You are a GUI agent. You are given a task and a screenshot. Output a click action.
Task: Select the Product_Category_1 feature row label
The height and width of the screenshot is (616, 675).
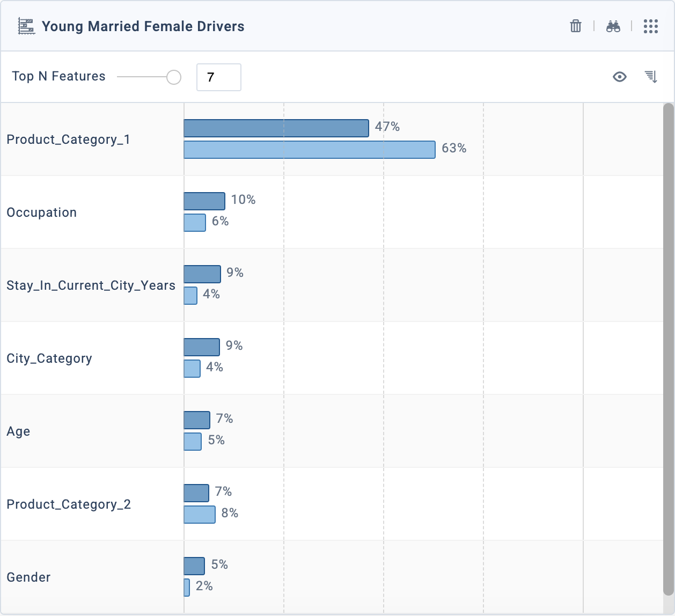[68, 140]
